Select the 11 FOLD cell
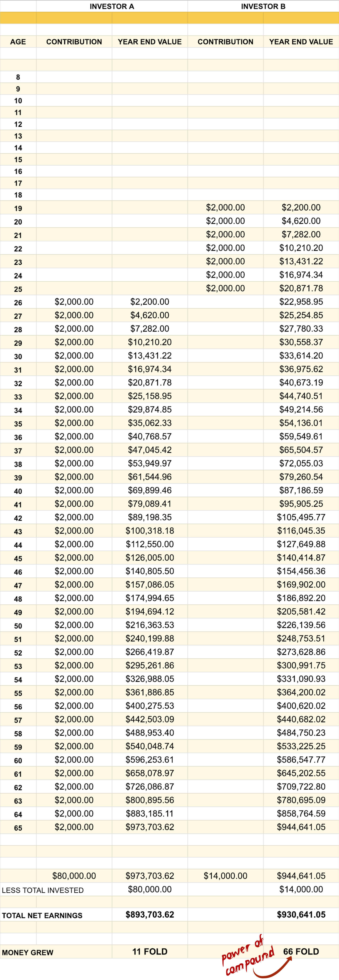The image size is (339, 980). click(150, 951)
